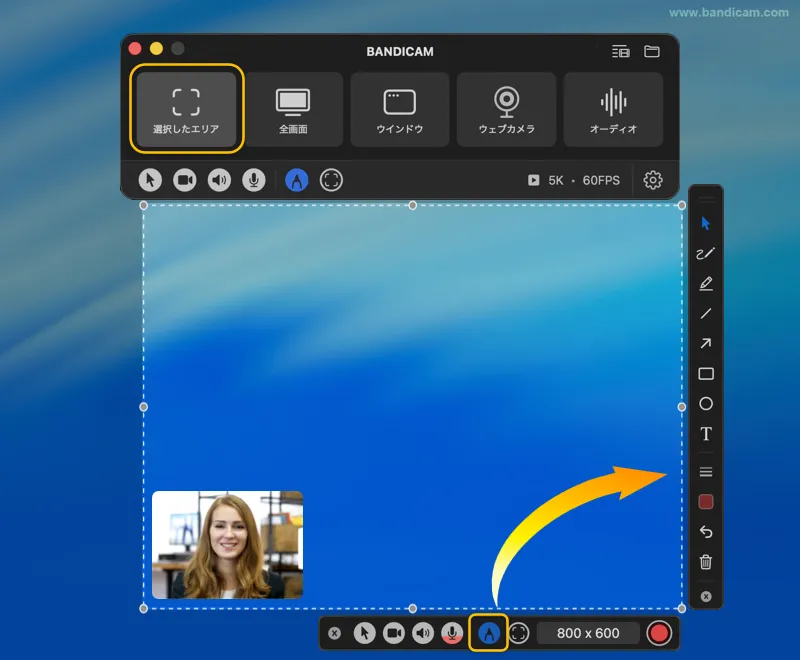This screenshot has width=800, height=660.
Task: Select the freehand pen tool
Action: [x=706, y=253]
